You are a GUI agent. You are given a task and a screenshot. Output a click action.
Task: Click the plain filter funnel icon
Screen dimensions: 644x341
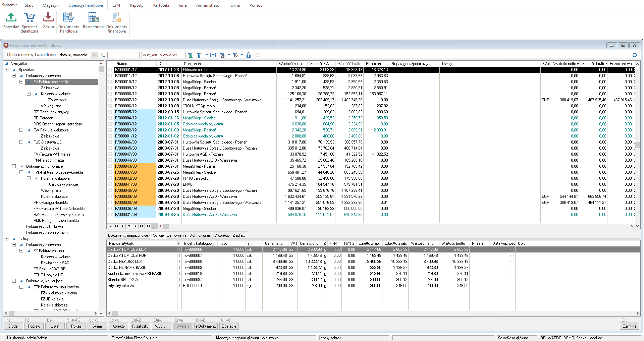click(x=199, y=55)
